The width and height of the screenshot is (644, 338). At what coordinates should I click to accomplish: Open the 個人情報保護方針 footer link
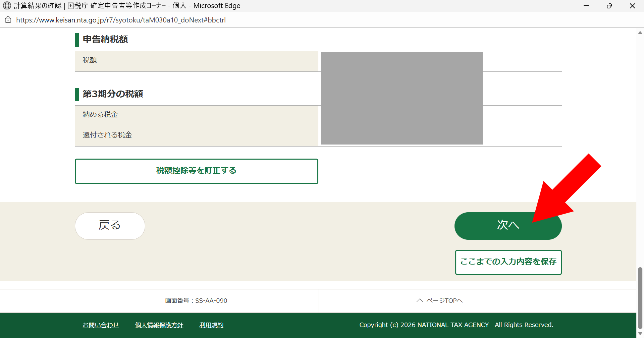tap(159, 325)
